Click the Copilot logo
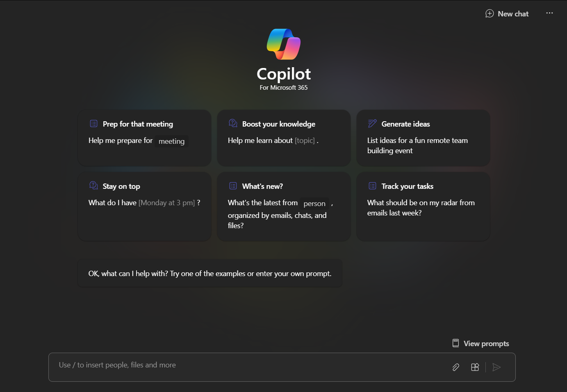 283,44
